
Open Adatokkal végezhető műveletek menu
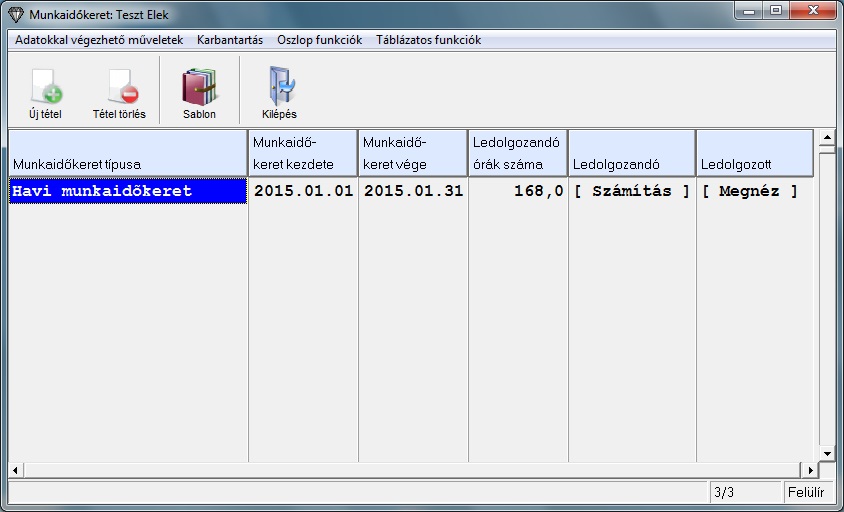click(x=99, y=40)
